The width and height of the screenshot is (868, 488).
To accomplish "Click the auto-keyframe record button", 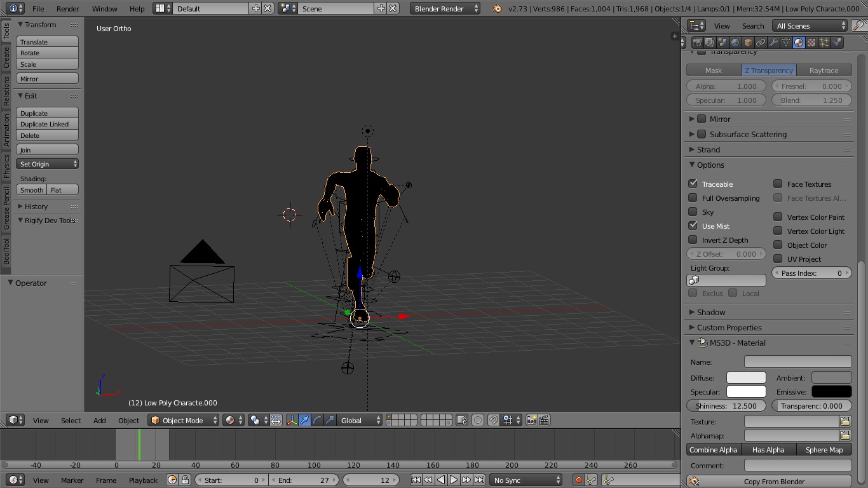I will [x=578, y=480].
